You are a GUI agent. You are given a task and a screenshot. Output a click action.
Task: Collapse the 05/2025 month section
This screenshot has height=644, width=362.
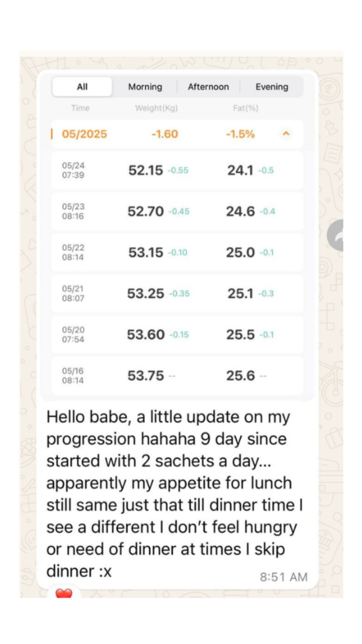point(286,134)
